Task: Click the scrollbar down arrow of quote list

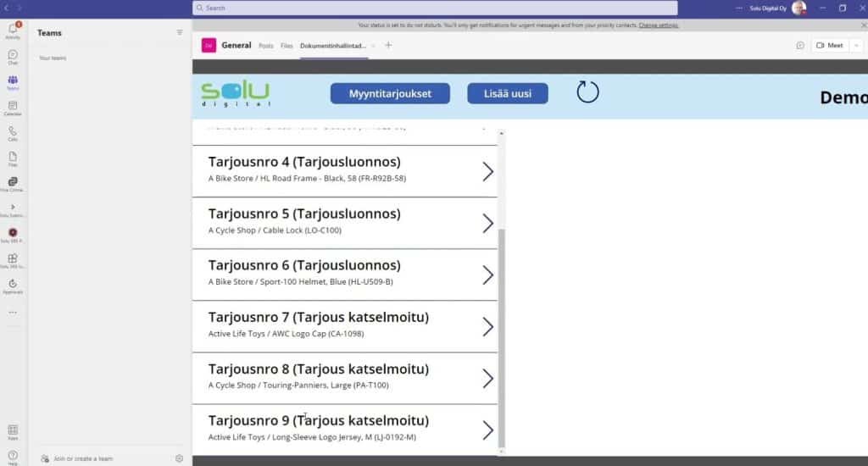Action: 502,452
